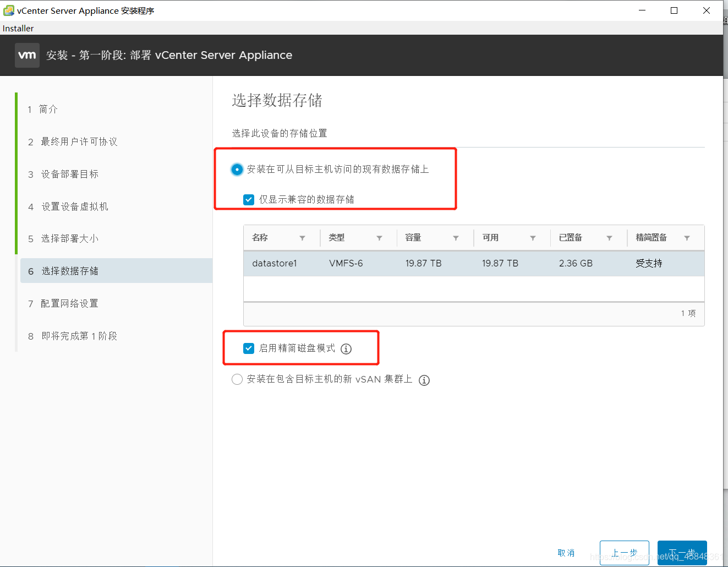Open filter for 容量 column
728x567 pixels.
pyautogui.click(x=456, y=238)
